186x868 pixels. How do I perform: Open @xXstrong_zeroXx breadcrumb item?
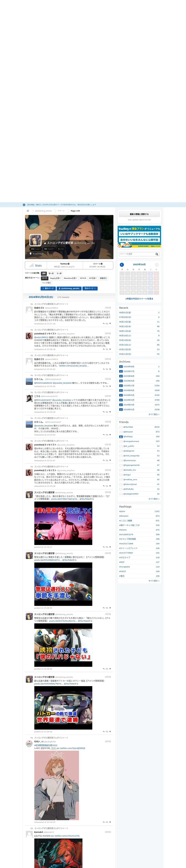[x=44, y=211]
